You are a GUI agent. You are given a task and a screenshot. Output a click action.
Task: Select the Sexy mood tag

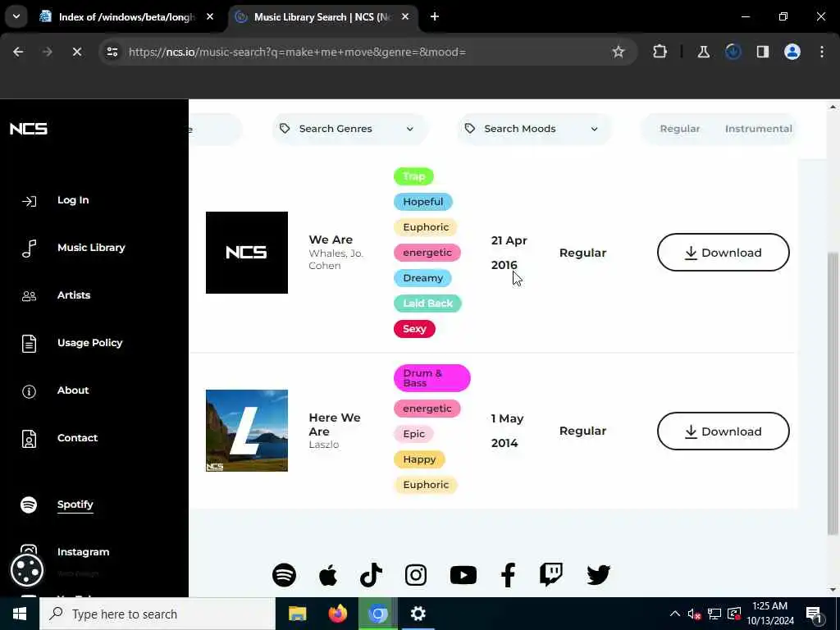point(414,329)
